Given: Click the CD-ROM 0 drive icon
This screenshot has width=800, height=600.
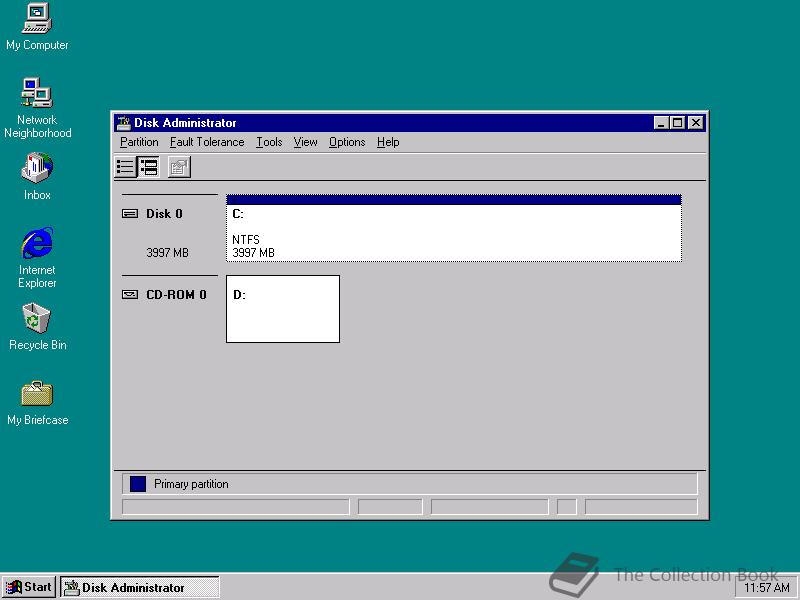Looking at the screenshot, I should 130,294.
